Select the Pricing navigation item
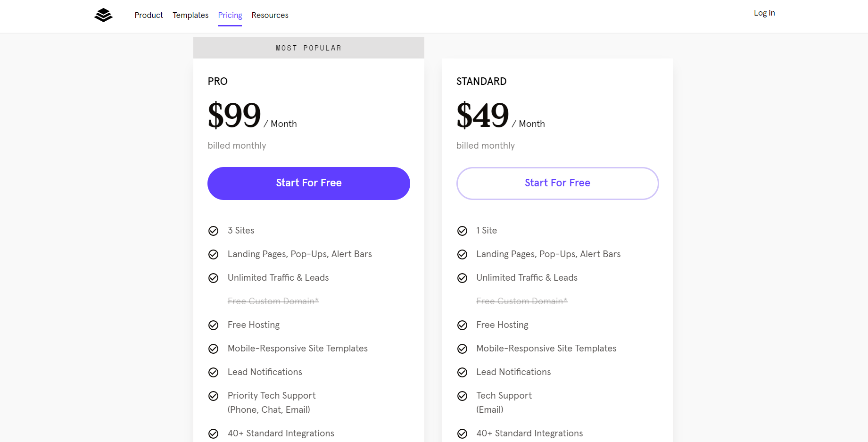 point(230,15)
